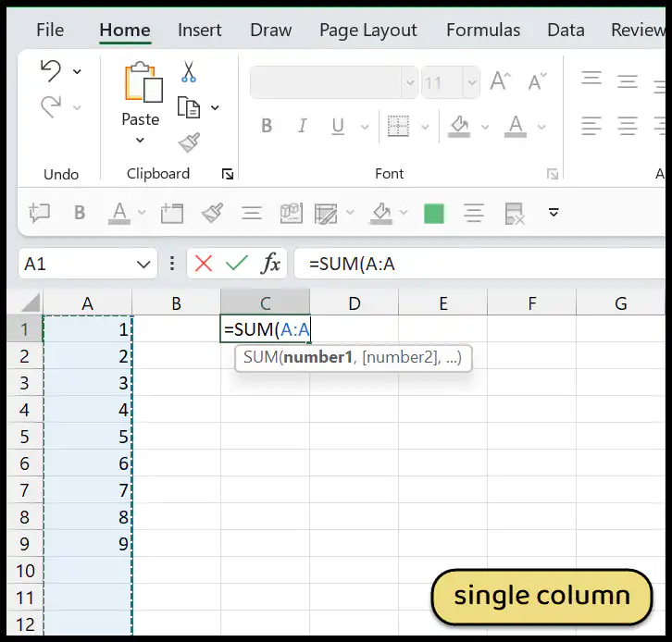Toggle Bold in the quick access toolbar
Image resolution: width=672 pixels, height=642 pixels.
pyautogui.click(x=80, y=213)
